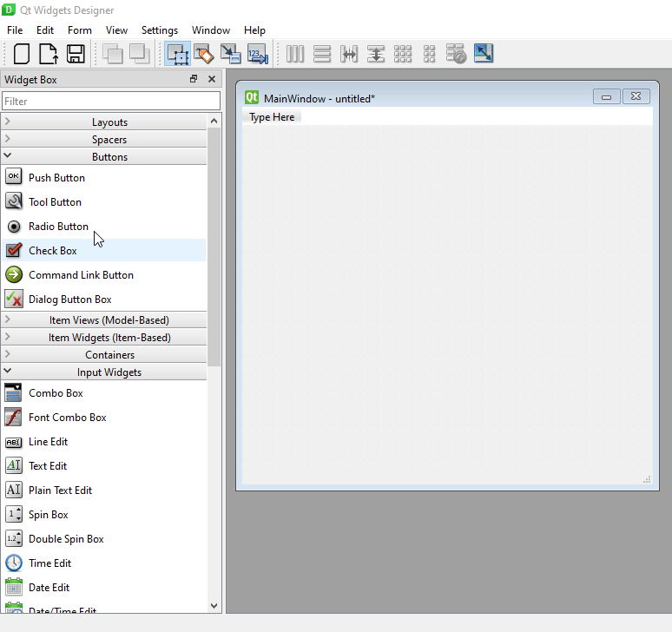Screen dimensions: 672x632
Task: Select the Line Edit widget
Action: coord(104,442)
